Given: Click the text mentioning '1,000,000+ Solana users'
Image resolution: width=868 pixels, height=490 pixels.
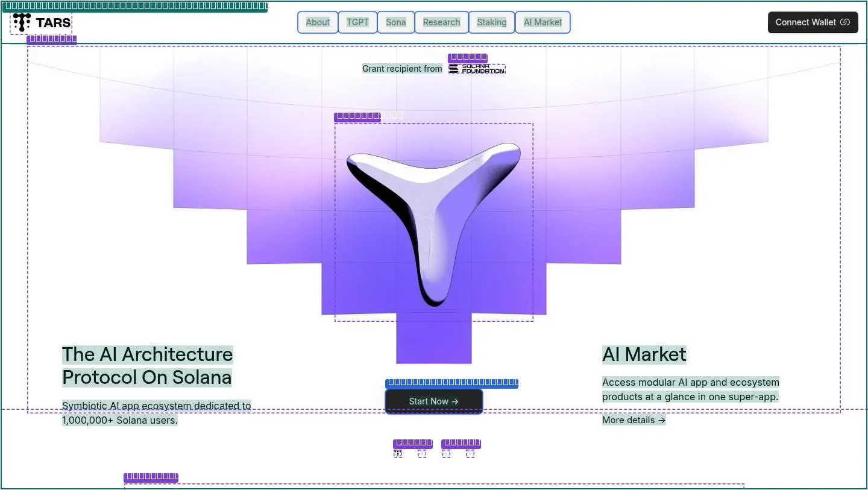Looking at the screenshot, I should click(x=157, y=413).
